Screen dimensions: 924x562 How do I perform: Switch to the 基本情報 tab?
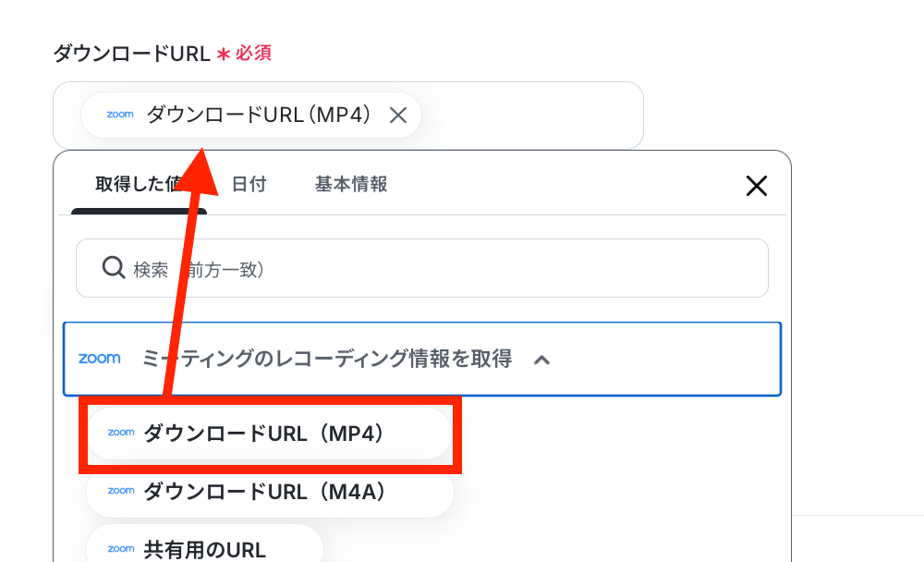click(x=351, y=185)
